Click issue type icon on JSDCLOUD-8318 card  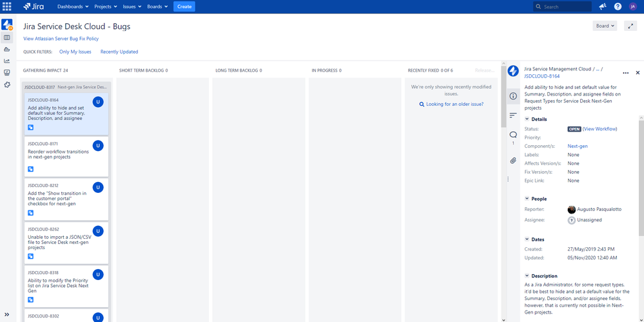[x=31, y=300]
